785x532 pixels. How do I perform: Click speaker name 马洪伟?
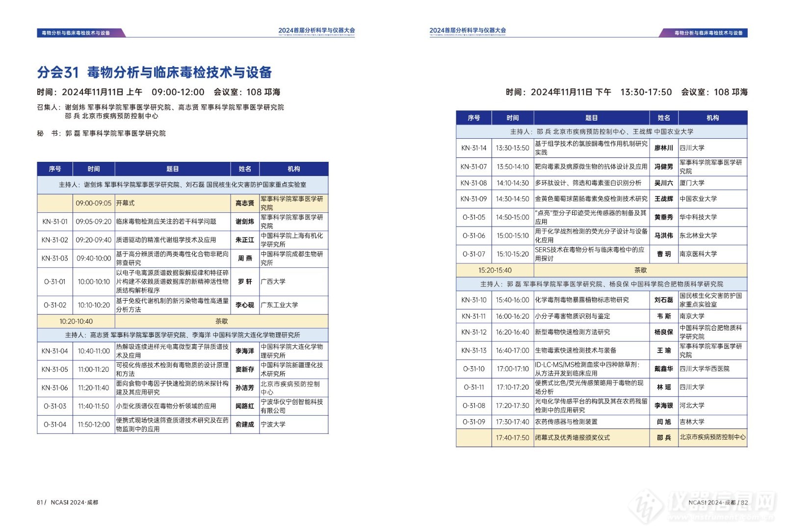pyautogui.click(x=664, y=236)
